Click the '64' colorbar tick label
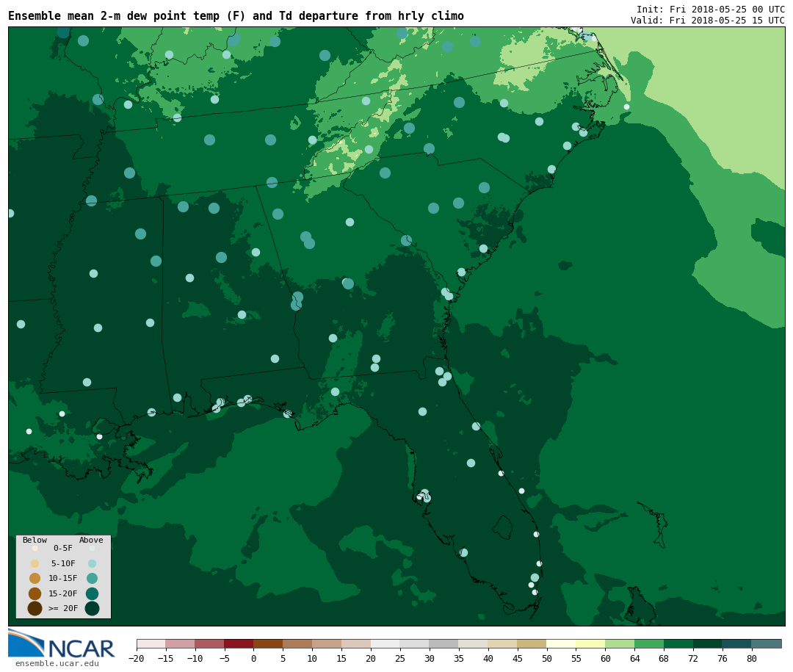 [x=635, y=658]
